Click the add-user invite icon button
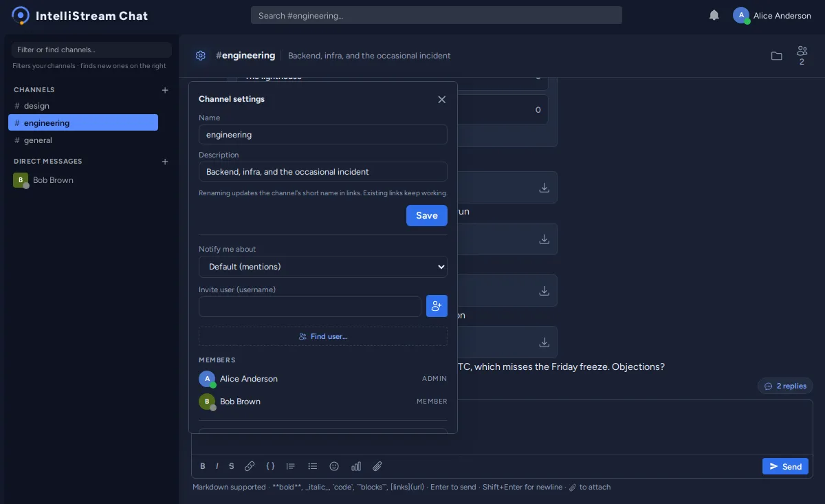 pos(437,306)
